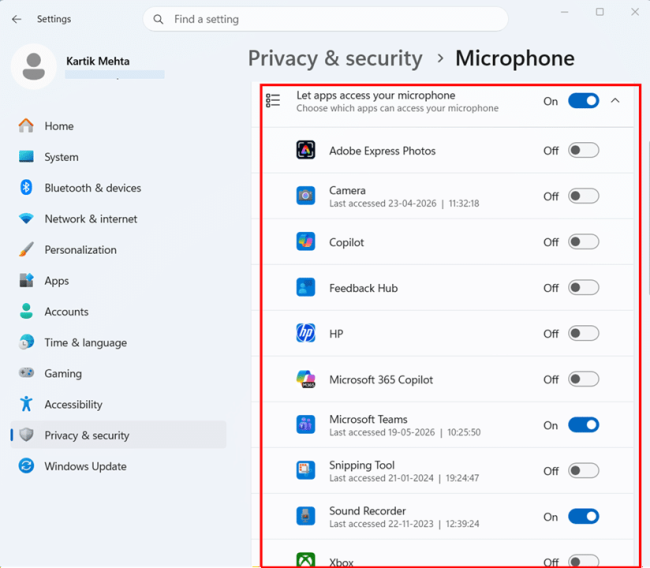Click the Kartik Mehta account name

click(98, 61)
